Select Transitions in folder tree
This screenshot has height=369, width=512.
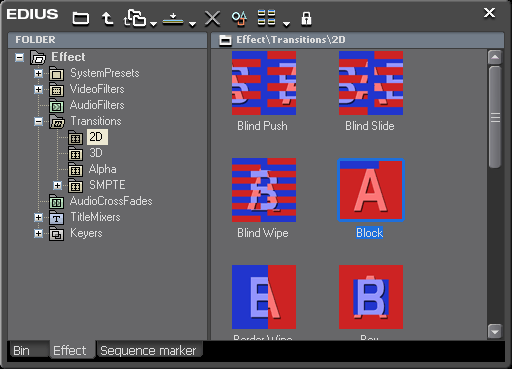coord(96,121)
